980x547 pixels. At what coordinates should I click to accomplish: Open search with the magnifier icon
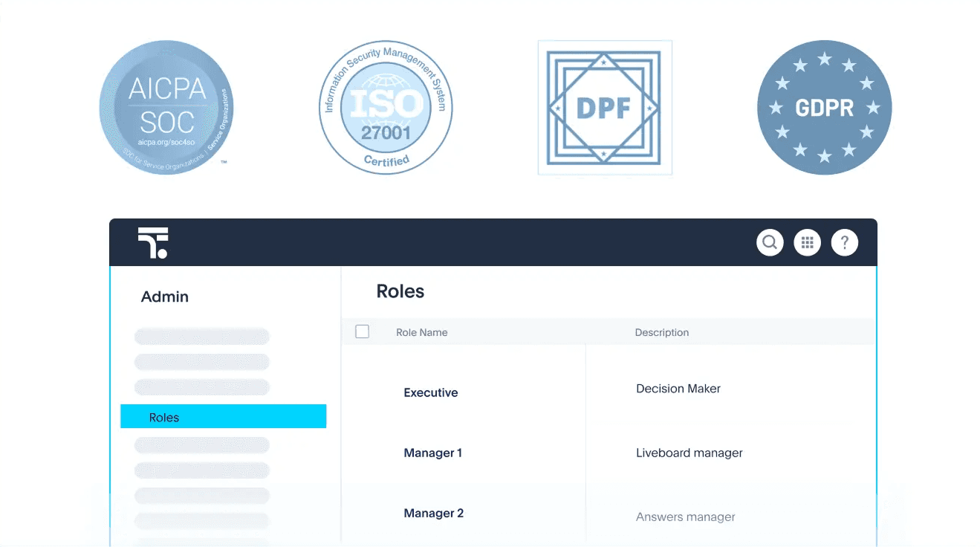[770, 242]
